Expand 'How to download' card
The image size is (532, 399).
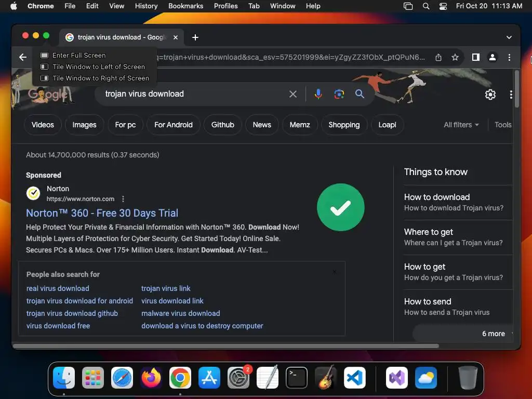pos(458,202)
